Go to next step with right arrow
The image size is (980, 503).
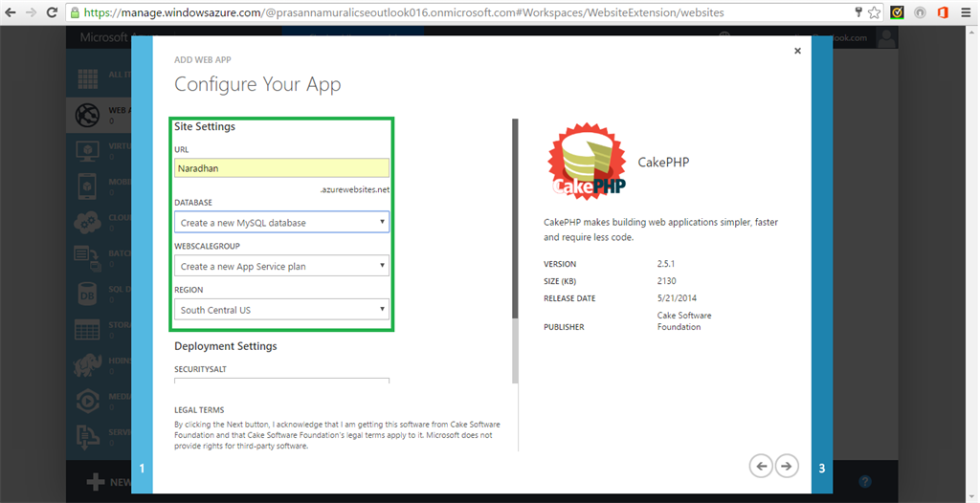787,466
